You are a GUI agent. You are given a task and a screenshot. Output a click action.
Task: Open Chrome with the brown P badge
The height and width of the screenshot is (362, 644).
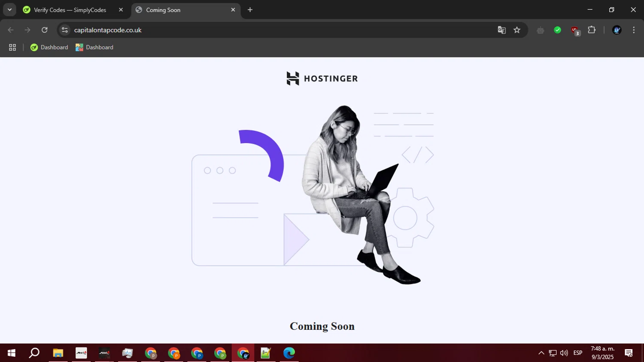click(x=151, y=353)
